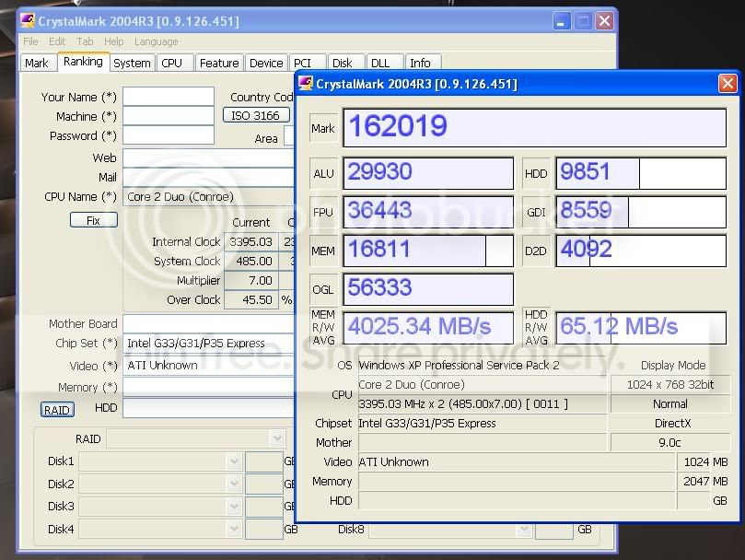The width and height of the screenshot is (745, 560).
Task: Click the Fix button
Action: click(x=94, y=220)
